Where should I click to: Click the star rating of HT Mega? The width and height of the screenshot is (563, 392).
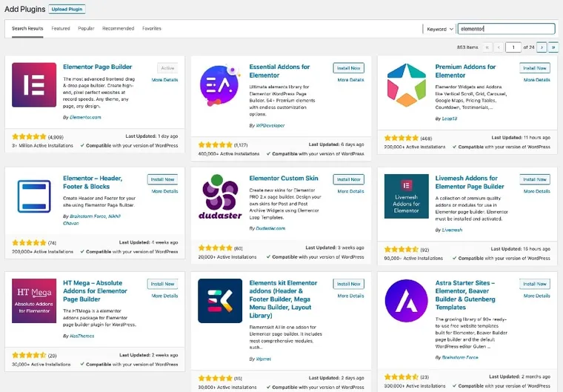[x=29, y=356]
